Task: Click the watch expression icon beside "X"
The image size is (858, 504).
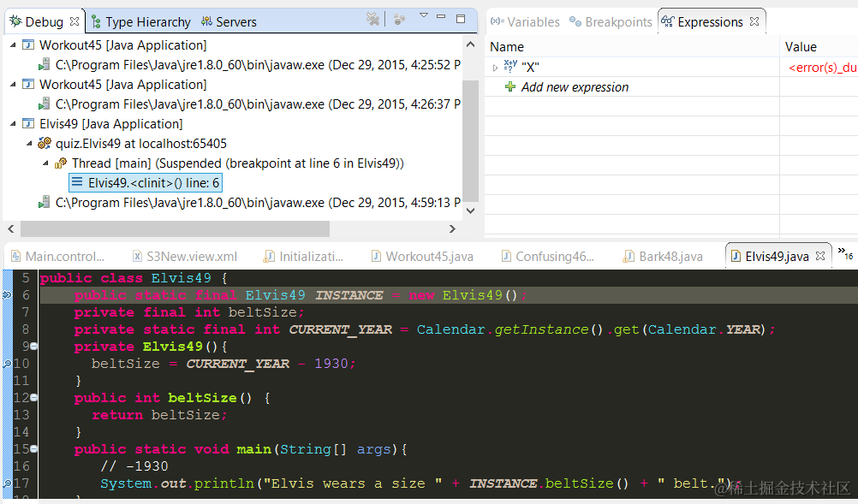Action: 510,66
